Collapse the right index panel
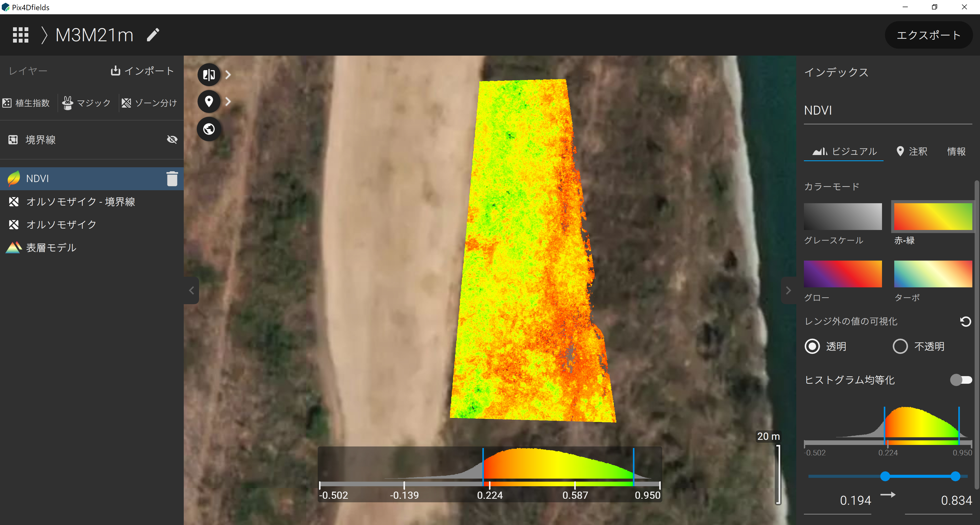This screenshot has height=525, width=980. point(788,290)
